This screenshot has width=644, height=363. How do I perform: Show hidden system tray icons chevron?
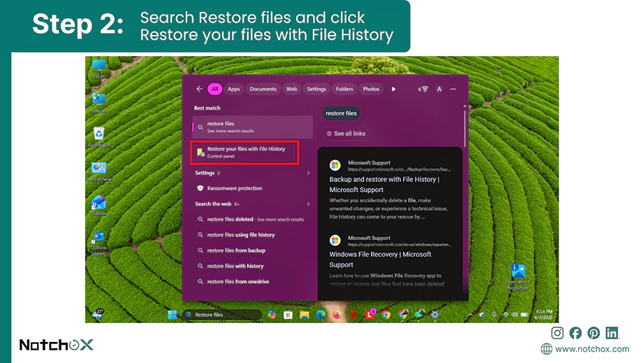pyautogui.click(x=470, y=315)
